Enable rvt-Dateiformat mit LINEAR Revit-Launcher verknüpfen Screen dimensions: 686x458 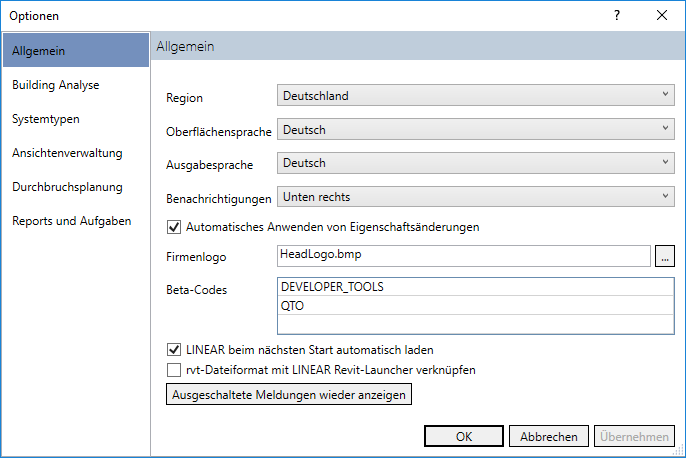click(174, 370)
